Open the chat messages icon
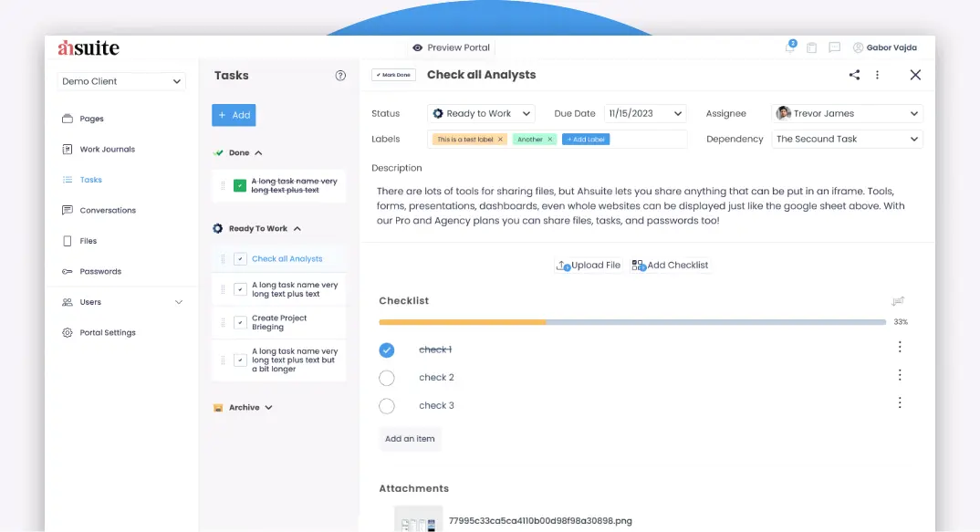This screenshot has height=532, width=980. [833, 47]
